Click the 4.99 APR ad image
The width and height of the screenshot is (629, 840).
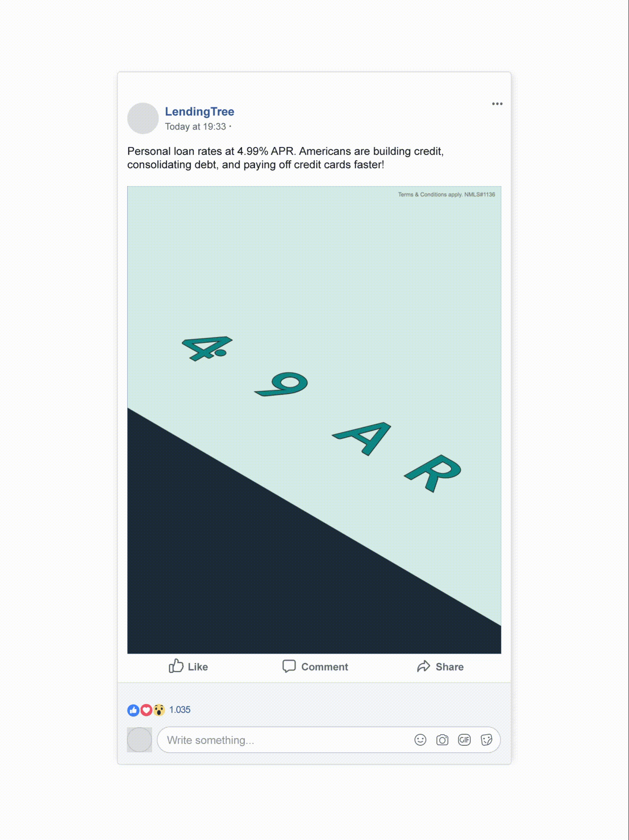coord(314,420)
